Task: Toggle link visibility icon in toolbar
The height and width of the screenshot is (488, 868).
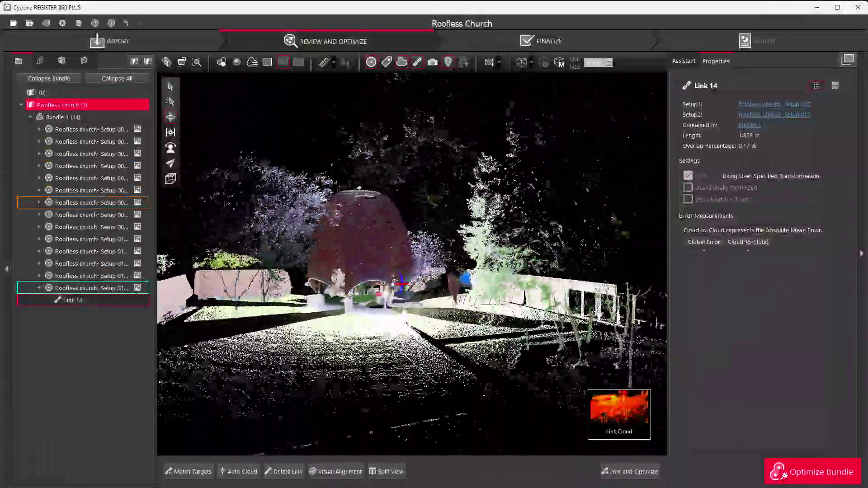Action: point(417,62)
